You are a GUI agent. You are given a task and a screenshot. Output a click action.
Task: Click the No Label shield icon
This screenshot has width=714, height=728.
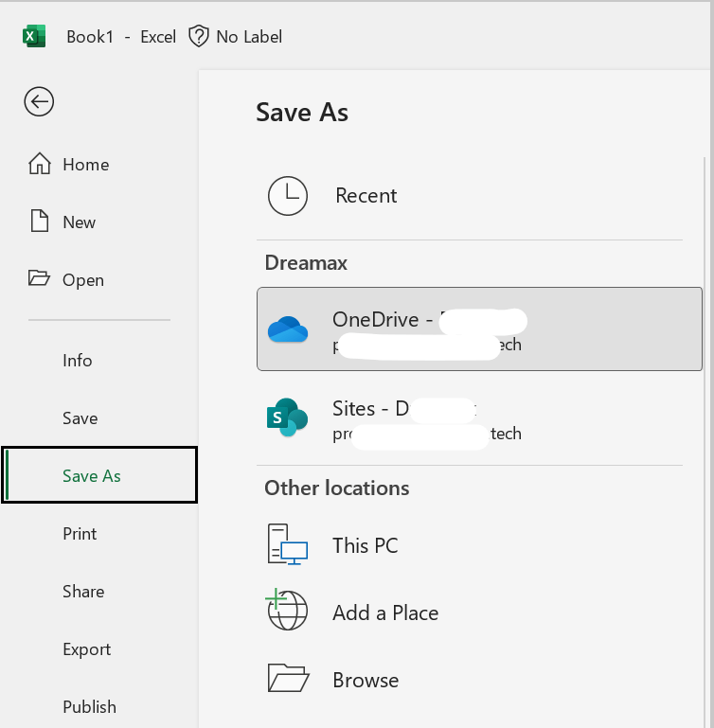pos(198,36)
